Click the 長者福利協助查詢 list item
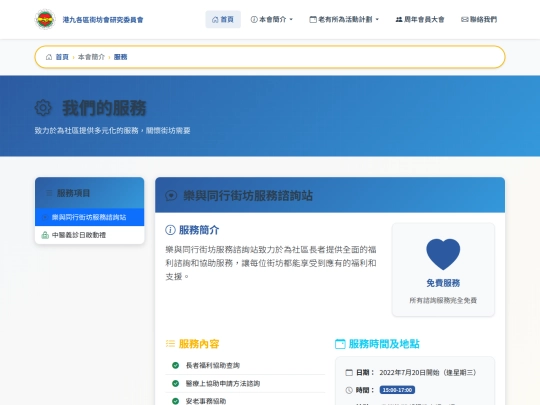Viewport: 540px width, 405px height. coord(245,365)
